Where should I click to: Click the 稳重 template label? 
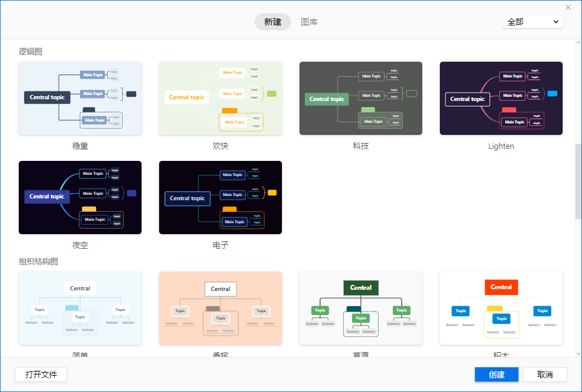pyautogui.click(x=80, y=146)
